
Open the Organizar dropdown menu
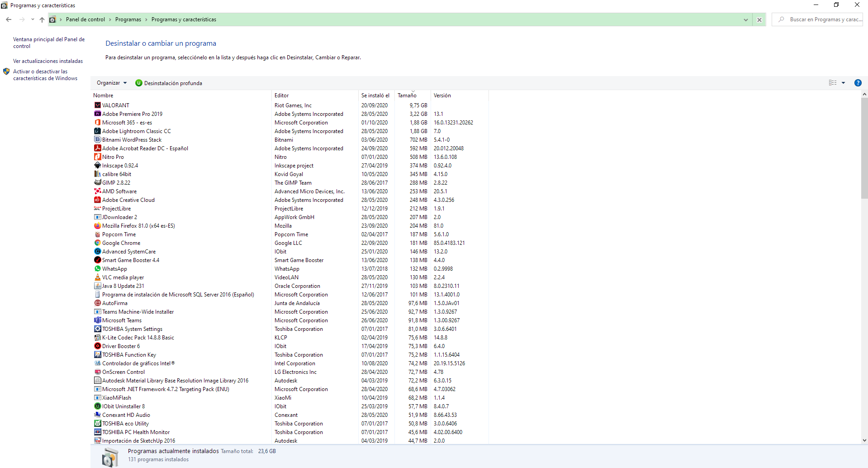tap(112, 83)
